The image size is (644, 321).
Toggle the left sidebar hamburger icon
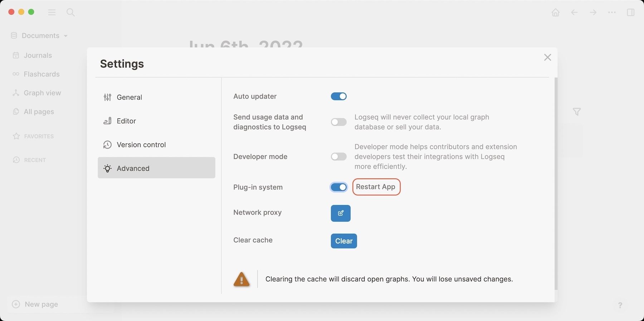tap(52, 13)
